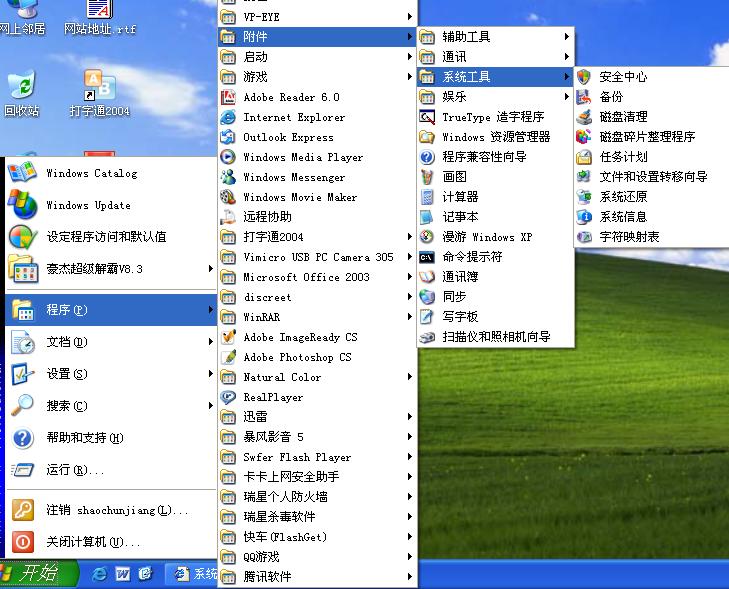Select 程序(P) in Start menu
729x589 pixels.
tap(111, 310)
